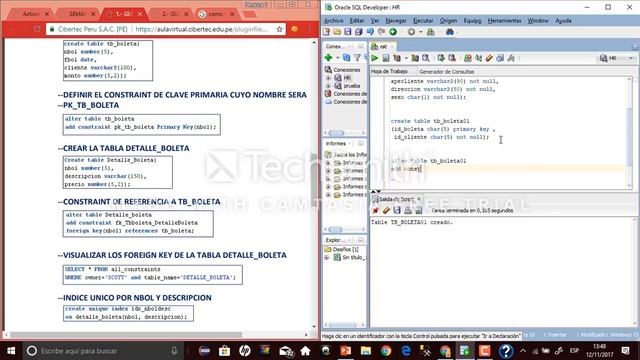Click the Unshared SQL Worksheet icon
Image resolution: width=640 pixels, height=360 pixels.
click(468, 58)
